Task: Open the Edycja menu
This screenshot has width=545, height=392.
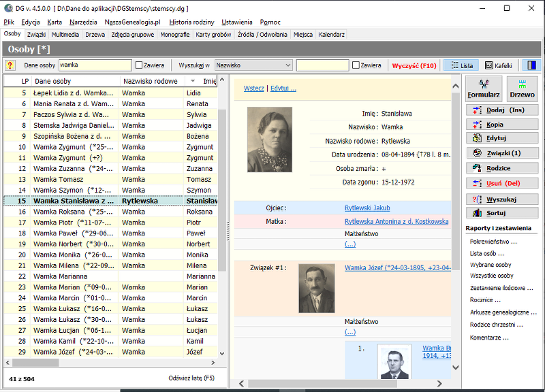Action: (x=31, y=22)
